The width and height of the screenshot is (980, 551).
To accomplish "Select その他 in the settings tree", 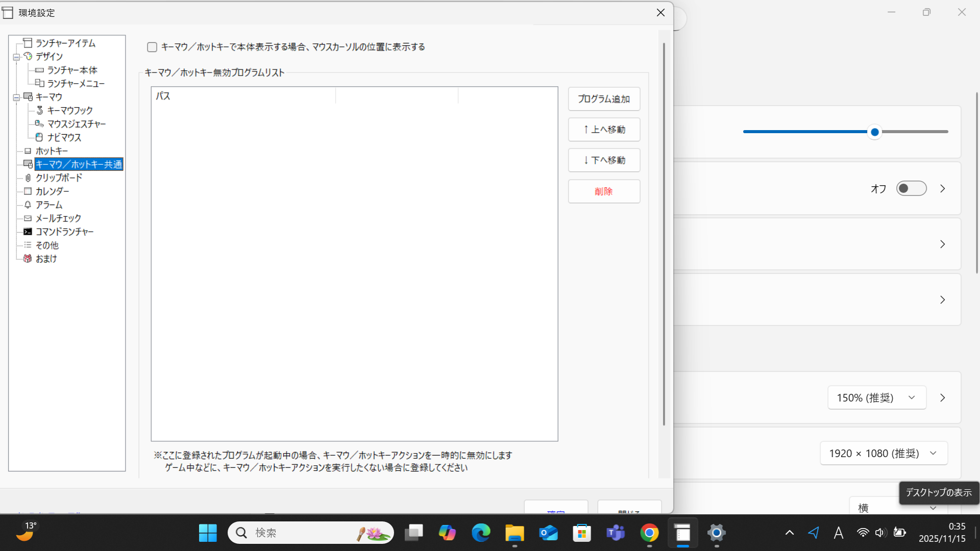I will pos(47,245).
